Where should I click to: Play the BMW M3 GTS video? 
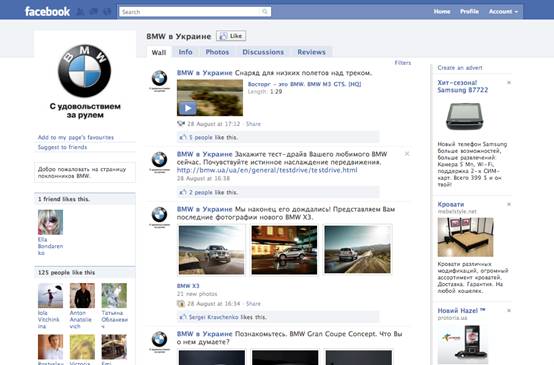[x=187, y=108]
